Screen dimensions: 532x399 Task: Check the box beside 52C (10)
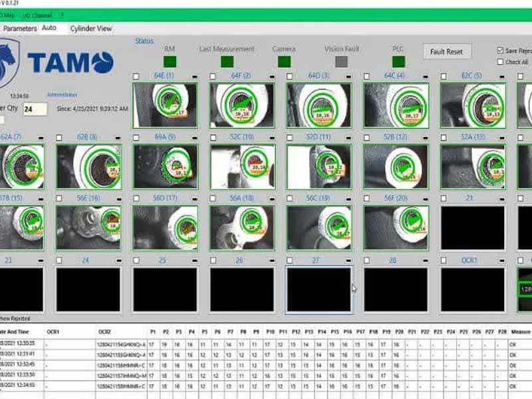(213, 138)
